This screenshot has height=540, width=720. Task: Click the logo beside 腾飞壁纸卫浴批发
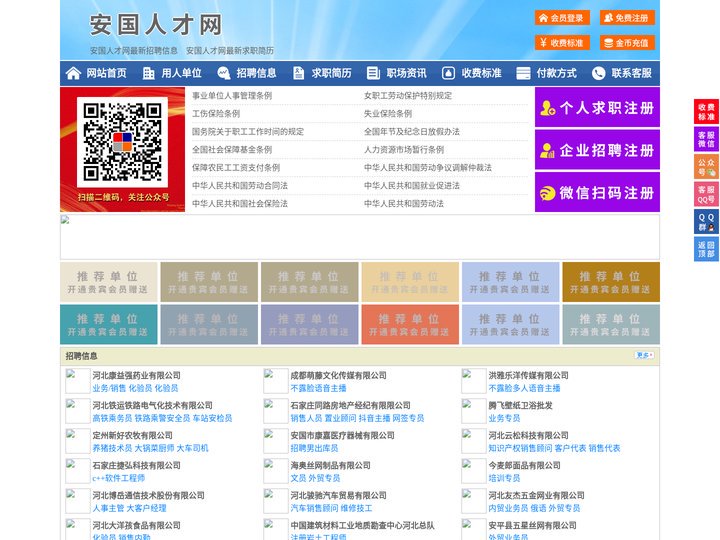(x=473, y=411)
